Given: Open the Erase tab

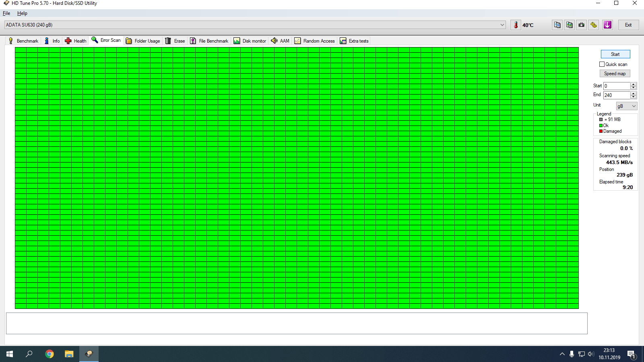Looking at the screenshot, I should coord(175,41).
